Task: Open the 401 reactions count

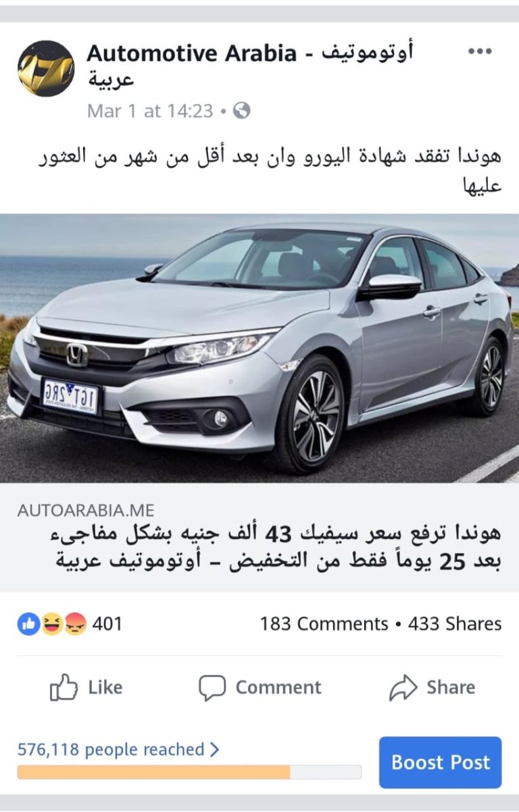Action: click(107, 624)
